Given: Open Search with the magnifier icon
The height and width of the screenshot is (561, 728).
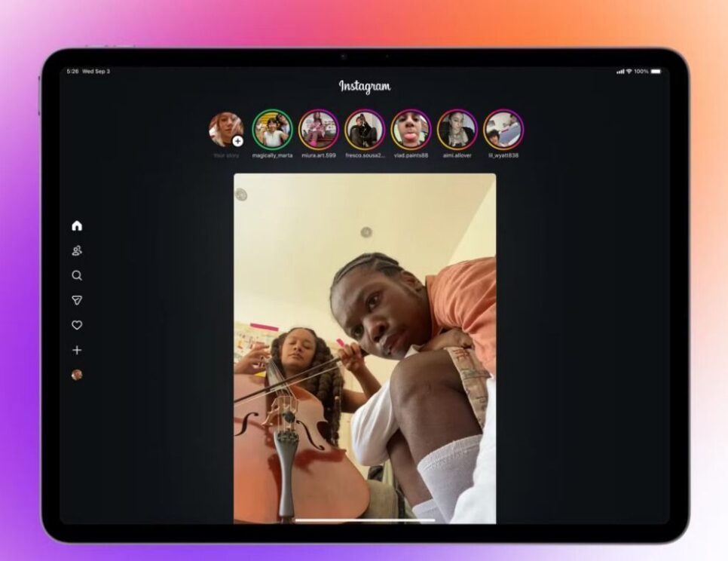Looking at the screenshot, I should (77, 276).
